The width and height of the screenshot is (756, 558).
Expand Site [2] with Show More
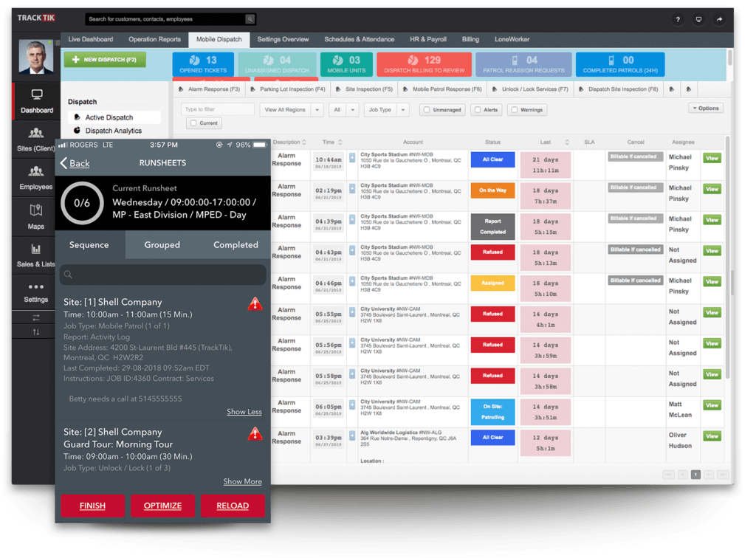click(242, 482)
